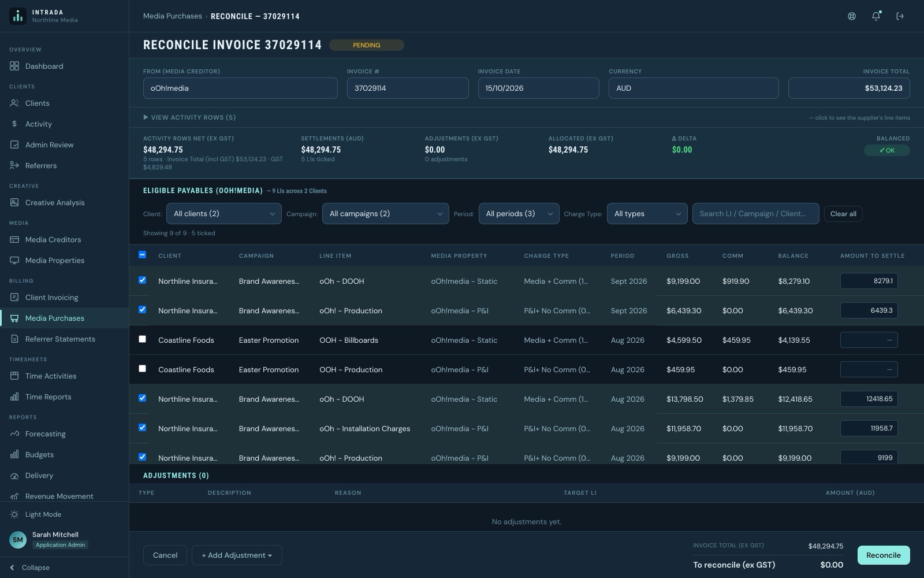This screenshot has height=578, width=924.
Task: Click the Creative Analysis image icon
Action: click(14, 202)
